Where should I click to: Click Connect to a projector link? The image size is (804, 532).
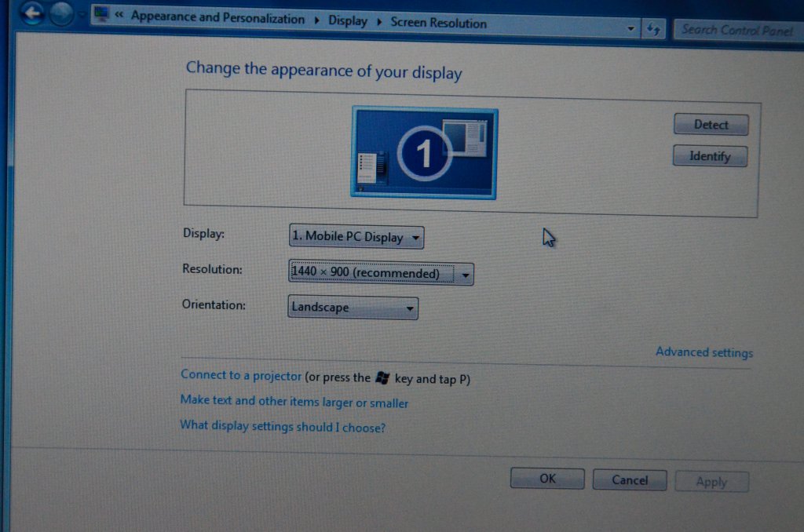pyautogui.click(x=241, y=375)
